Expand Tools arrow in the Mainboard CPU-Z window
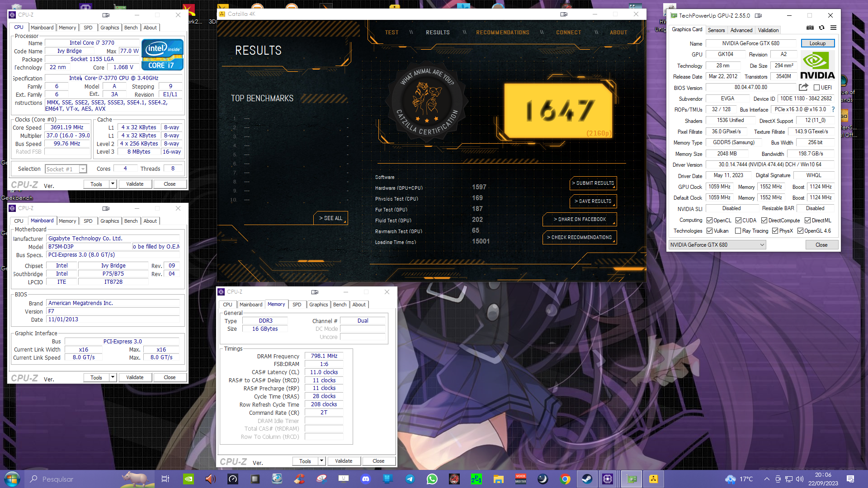This screenshot has height=488, width=868. [113, 377]
